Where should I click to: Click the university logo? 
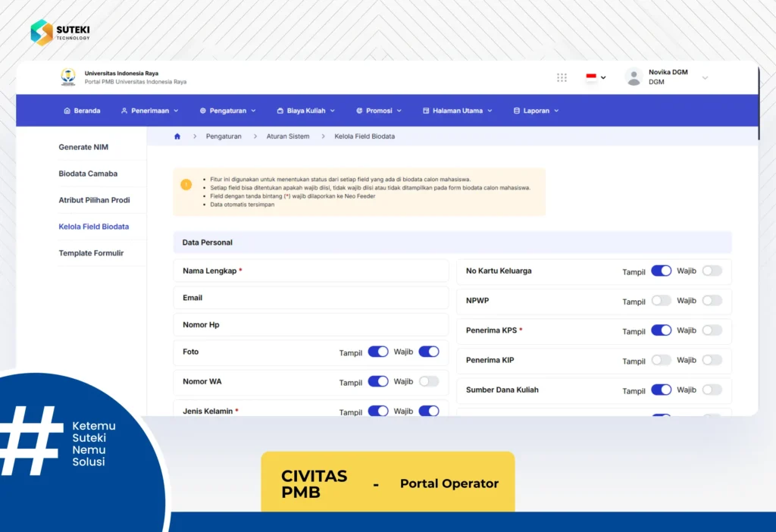[x=67, y=77]
